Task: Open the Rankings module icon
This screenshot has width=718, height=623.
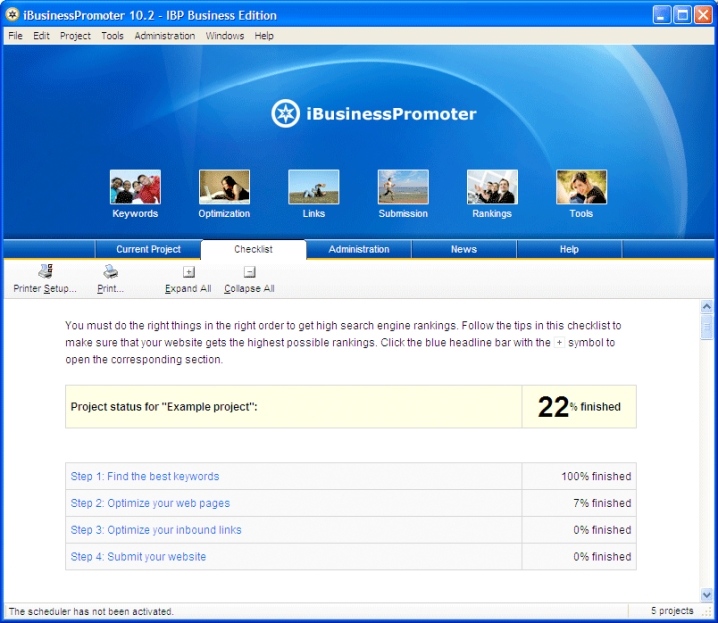Action: pos(492,187)
